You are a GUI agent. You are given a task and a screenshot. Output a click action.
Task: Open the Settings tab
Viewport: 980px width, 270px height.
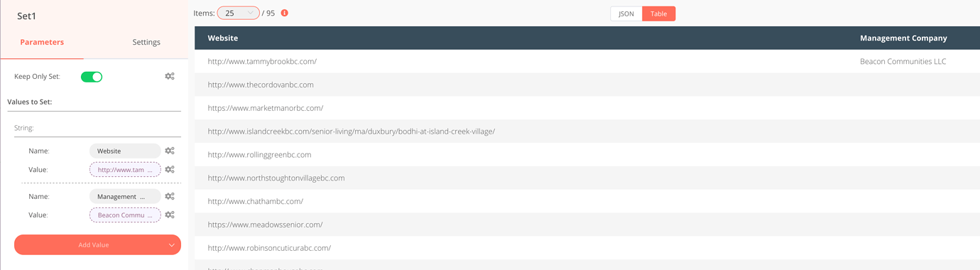pyautogui.click(x=146, y=42)
